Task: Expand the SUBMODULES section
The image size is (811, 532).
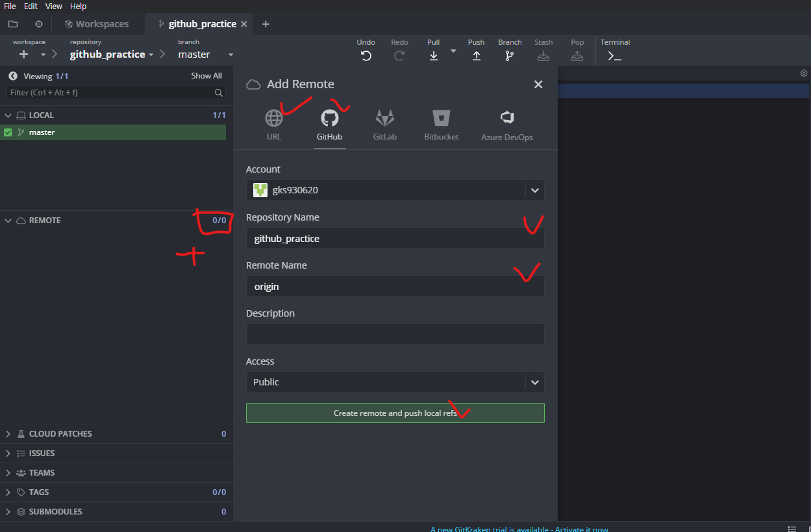Action: (x=8, y=512)
